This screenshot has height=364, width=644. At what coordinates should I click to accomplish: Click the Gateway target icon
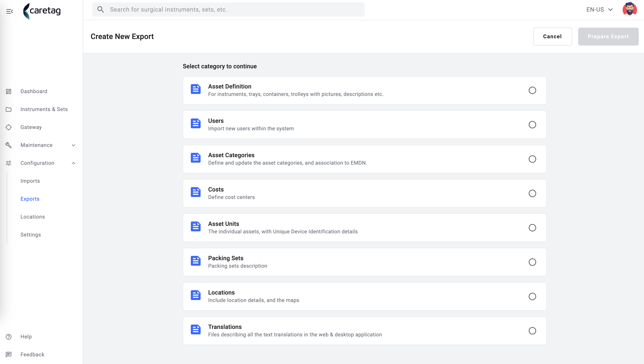point(9,127)
